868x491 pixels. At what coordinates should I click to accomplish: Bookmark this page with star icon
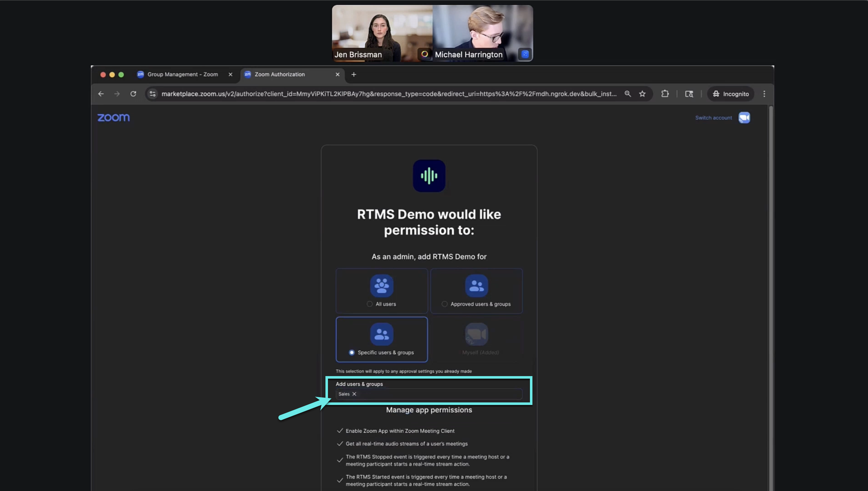coord(642,94)
